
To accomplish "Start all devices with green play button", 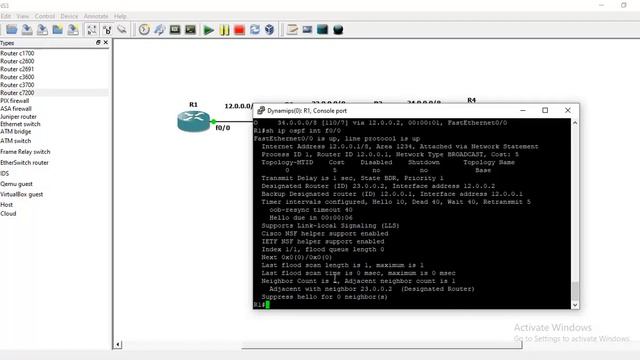I will [x=209, y=30].
